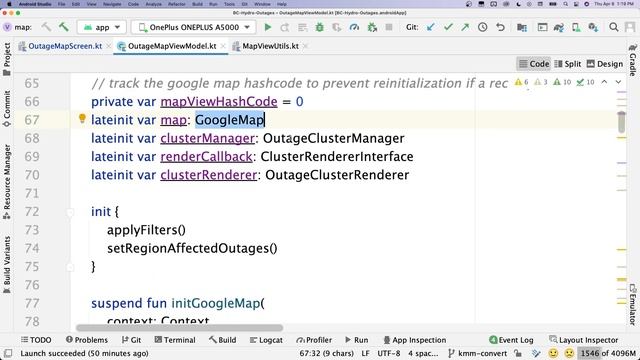Open the Resource Manager tool window
This screenshot has height=360, width=640.
point(7,182)
